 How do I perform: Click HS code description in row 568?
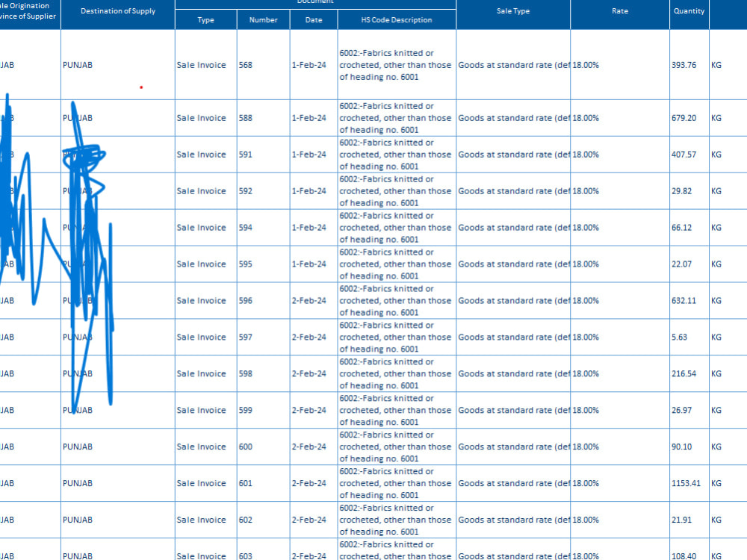point(395,65)
